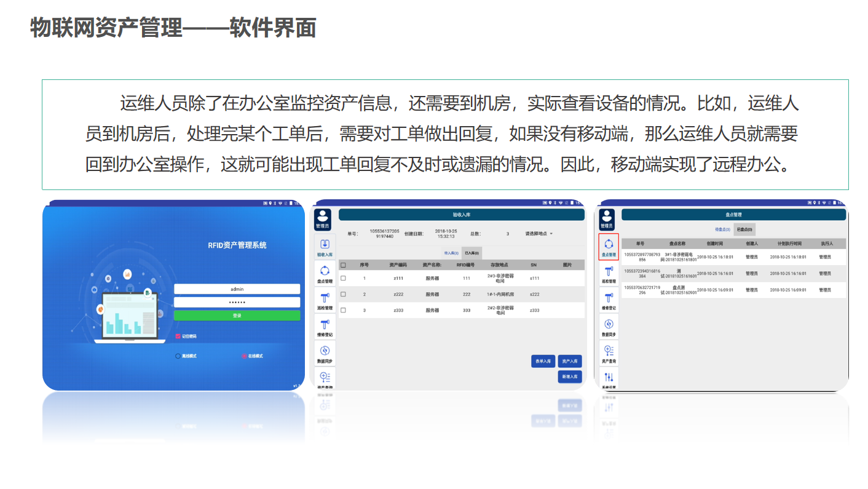Switch to the 已盘点(0) tab
Viewport: 868px width, 489px height.
coord(744,229)
